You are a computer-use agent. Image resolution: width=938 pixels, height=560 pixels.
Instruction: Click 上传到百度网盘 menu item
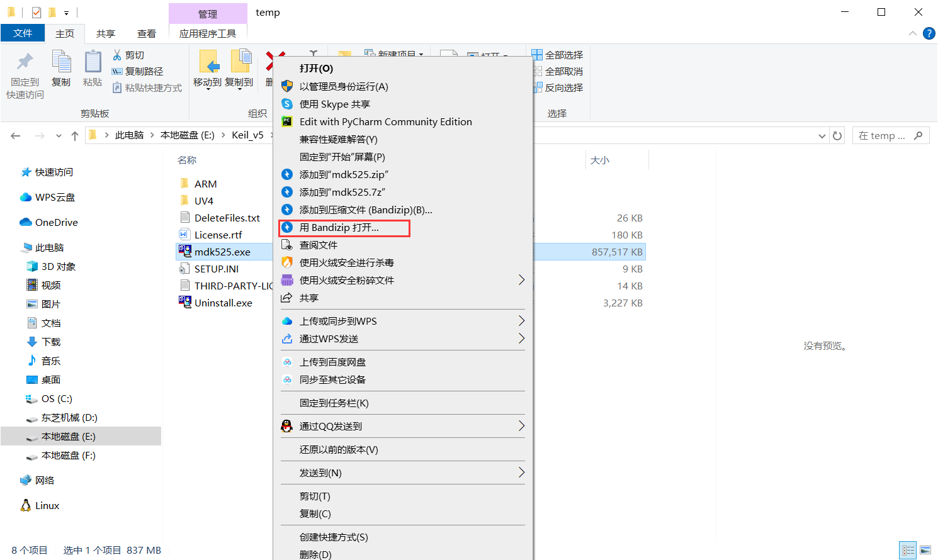pos(403,362)
